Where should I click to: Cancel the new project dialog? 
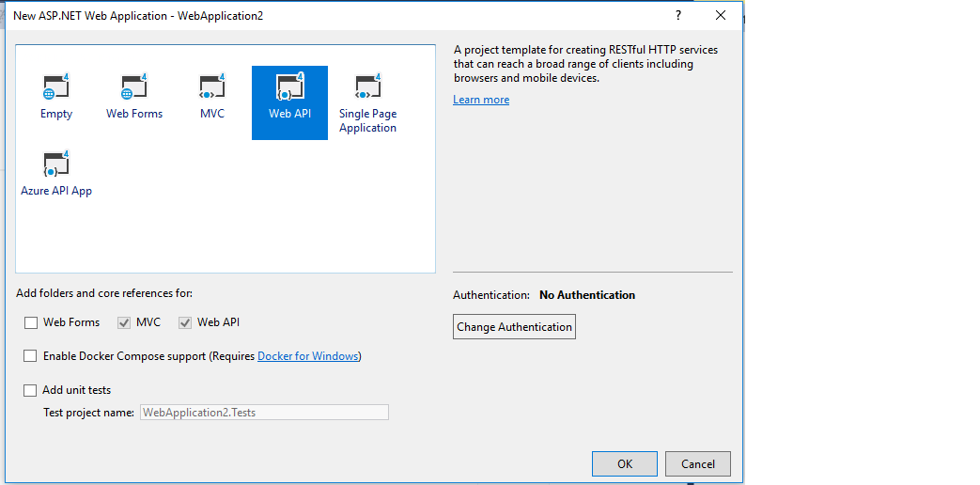[697, 463]
